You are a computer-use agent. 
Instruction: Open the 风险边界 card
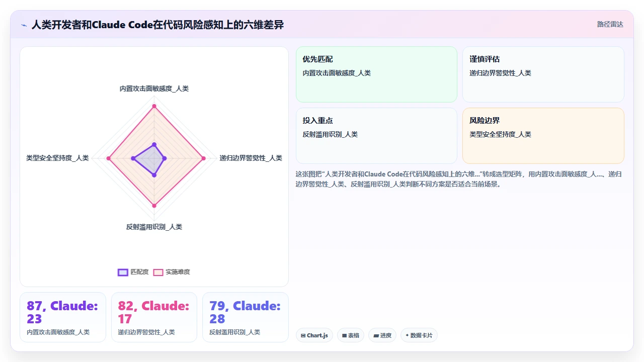[x=543, y=136]
